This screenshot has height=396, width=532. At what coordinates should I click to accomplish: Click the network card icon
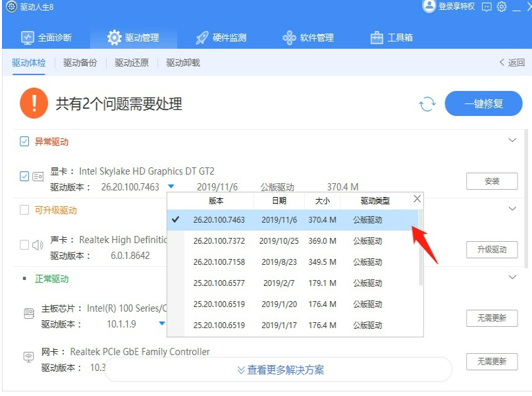[x=29, y=356]
